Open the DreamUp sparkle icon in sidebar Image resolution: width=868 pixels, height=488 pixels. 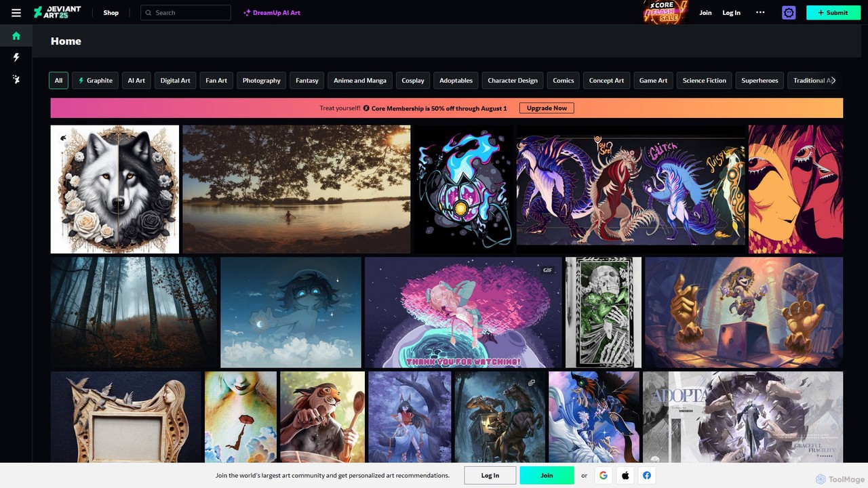(16, 79)
